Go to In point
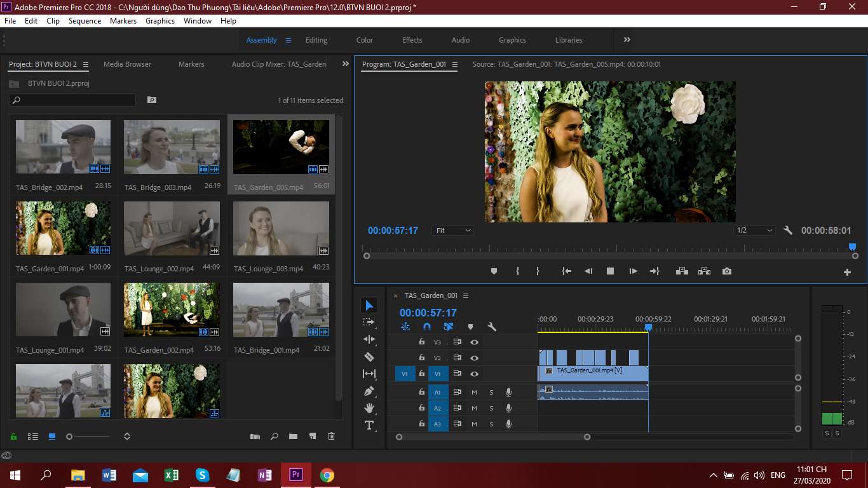Viewport: 868px width, 488px height. tap(567, 271)
